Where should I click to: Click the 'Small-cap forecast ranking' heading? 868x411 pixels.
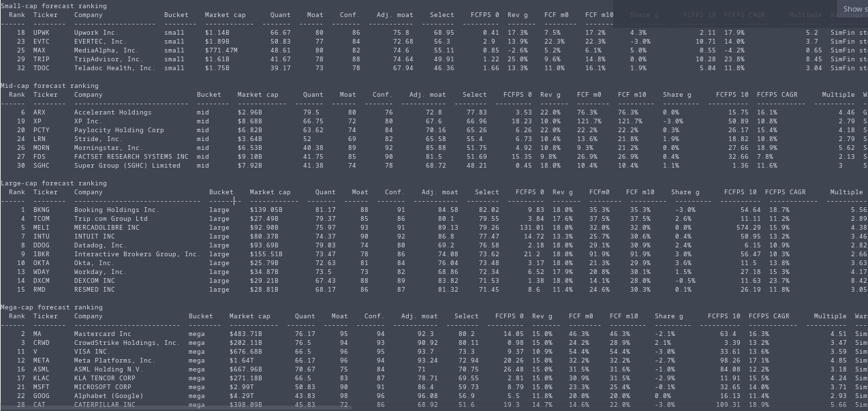[x=54, y=5]
